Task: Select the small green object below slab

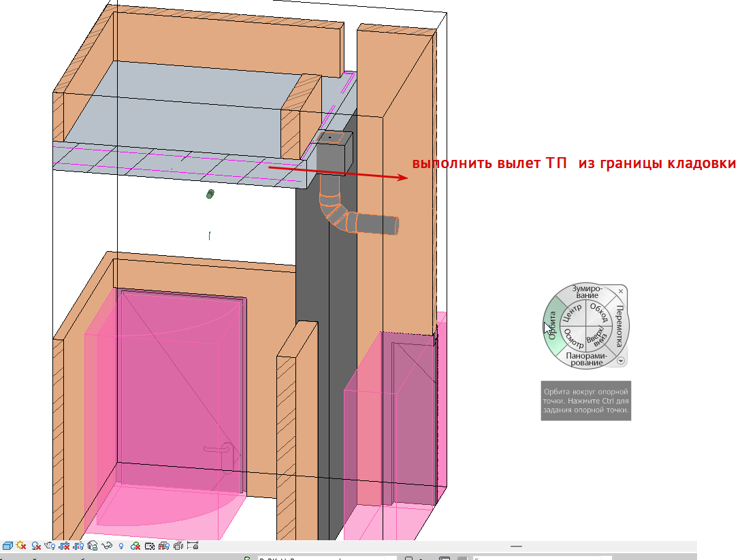Action: click(x=210, y=194)
